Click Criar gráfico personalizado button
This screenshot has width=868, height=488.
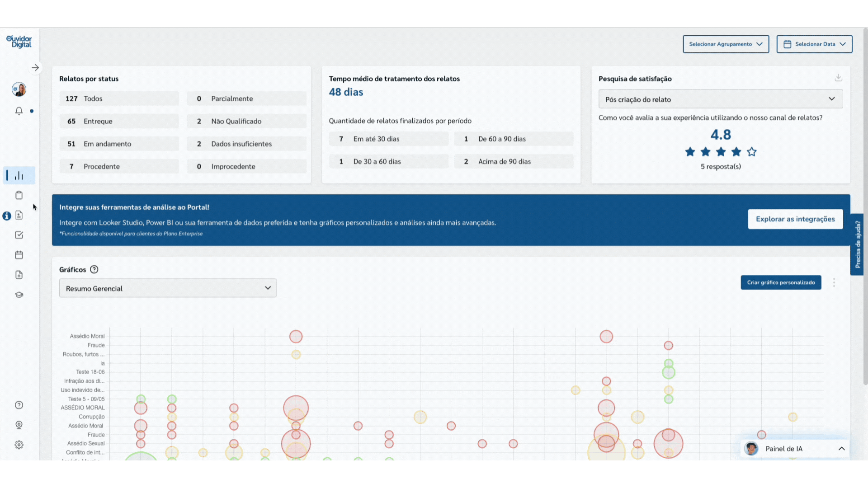coord(781,282)
